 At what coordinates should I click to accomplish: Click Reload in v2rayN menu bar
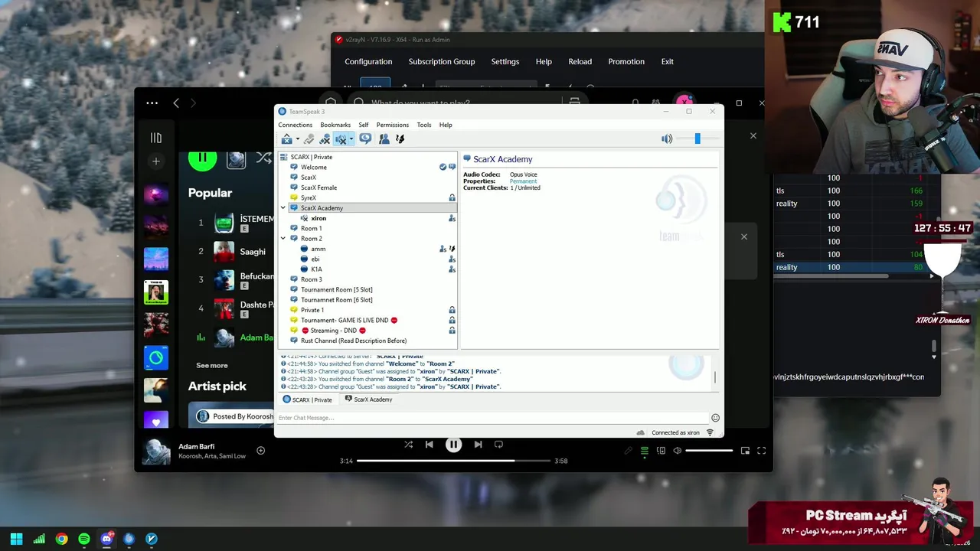pos(580,61)
